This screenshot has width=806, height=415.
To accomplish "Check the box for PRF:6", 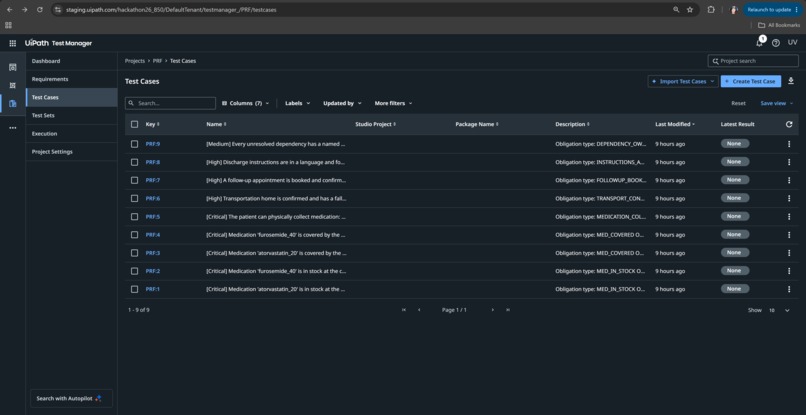I will click(x=134, y=199).
